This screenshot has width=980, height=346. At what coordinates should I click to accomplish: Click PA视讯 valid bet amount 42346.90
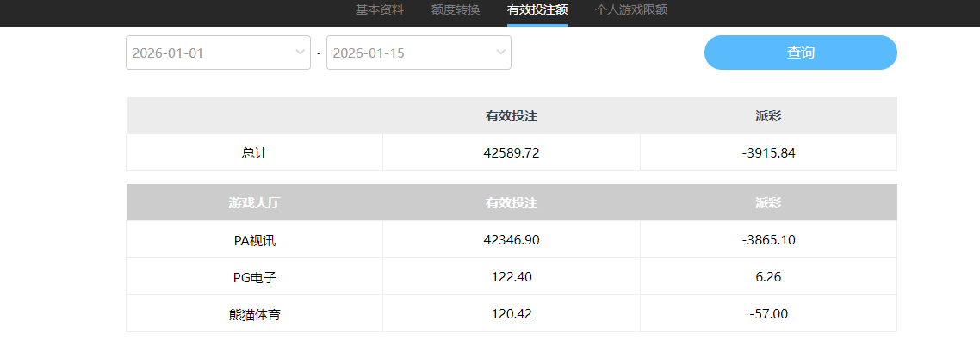pyautogui.click(x=512, y=240)
